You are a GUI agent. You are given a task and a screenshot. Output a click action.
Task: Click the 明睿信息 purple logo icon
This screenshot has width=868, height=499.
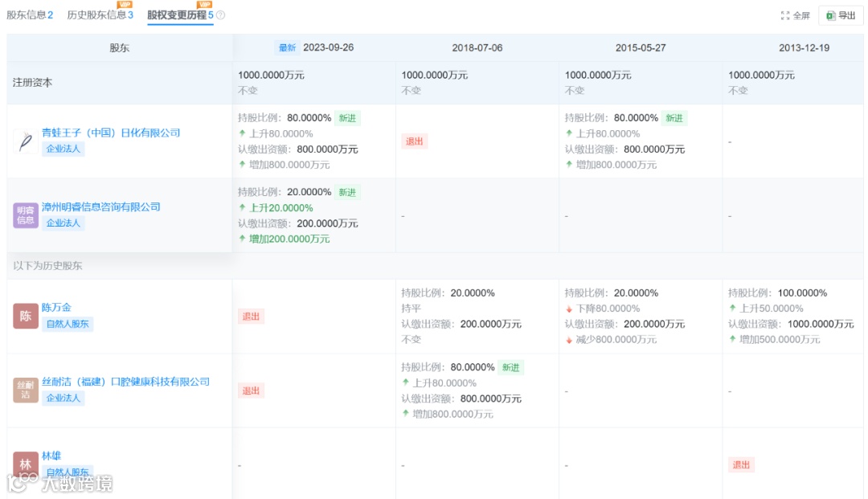[26, 215]
